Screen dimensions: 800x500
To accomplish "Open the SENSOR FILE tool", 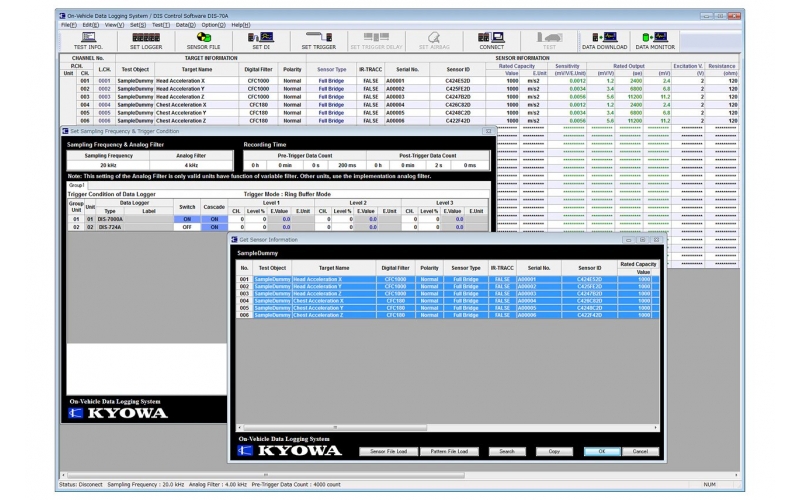I will click(x=204, y=41).
